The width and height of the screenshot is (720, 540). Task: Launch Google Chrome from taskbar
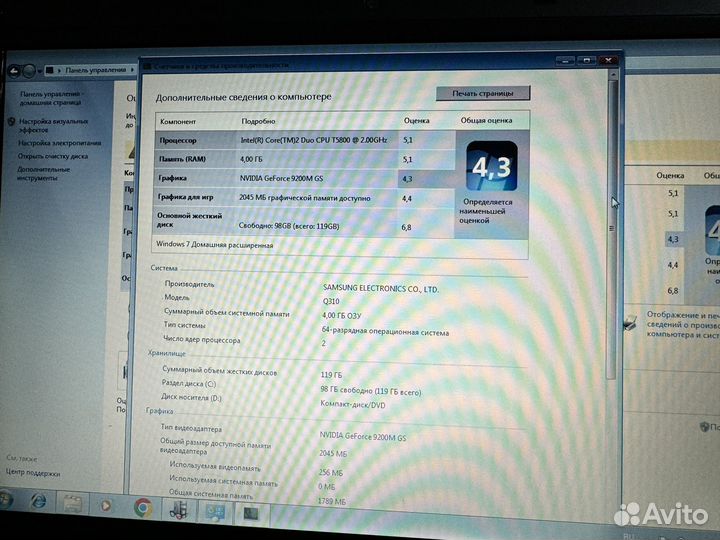click(x=143, y=508)
